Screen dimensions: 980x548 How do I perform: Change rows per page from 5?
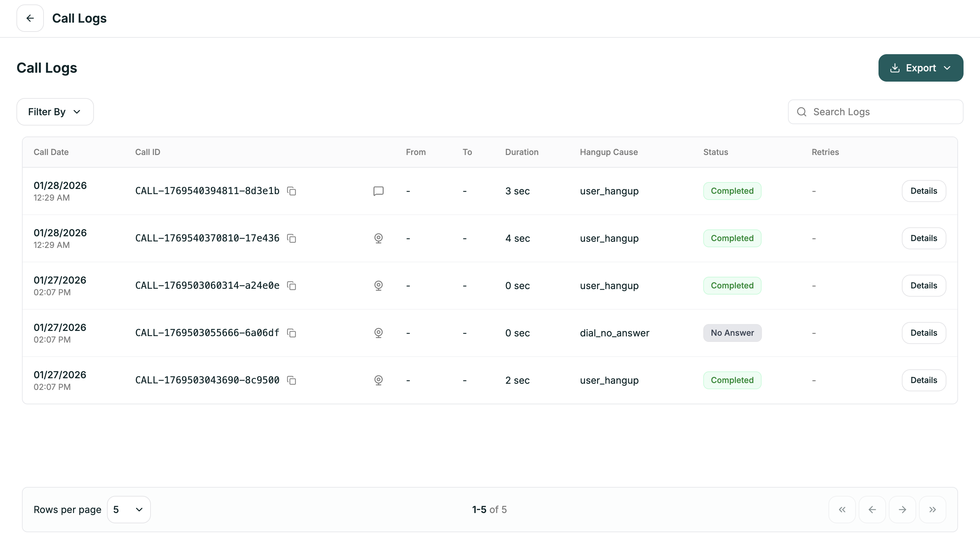pyautogui.click(x=129, y=509)
